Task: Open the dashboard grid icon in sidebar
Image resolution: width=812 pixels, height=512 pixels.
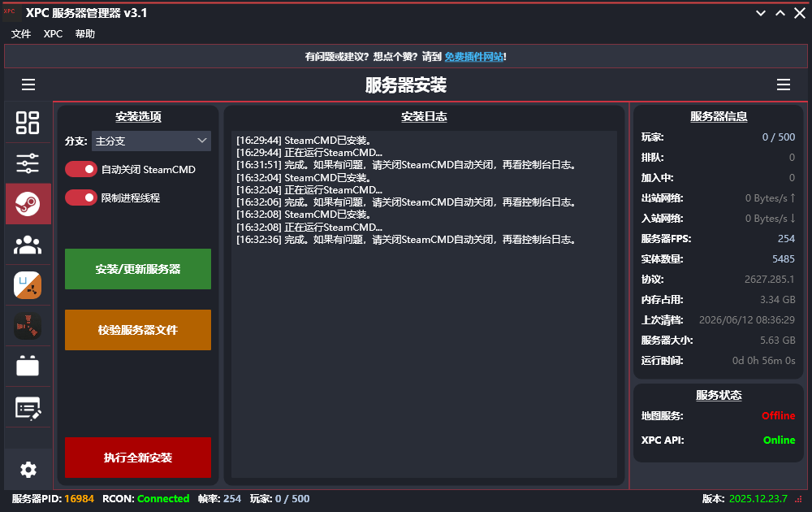Action: pos(28,123)
